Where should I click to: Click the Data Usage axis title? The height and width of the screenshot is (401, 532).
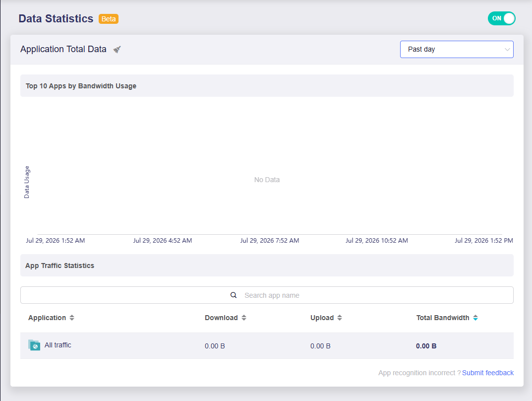[27, 182]
